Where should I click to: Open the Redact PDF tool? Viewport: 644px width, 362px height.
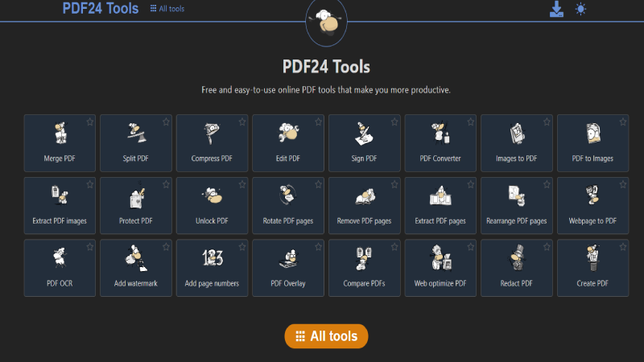click(517, 268)
